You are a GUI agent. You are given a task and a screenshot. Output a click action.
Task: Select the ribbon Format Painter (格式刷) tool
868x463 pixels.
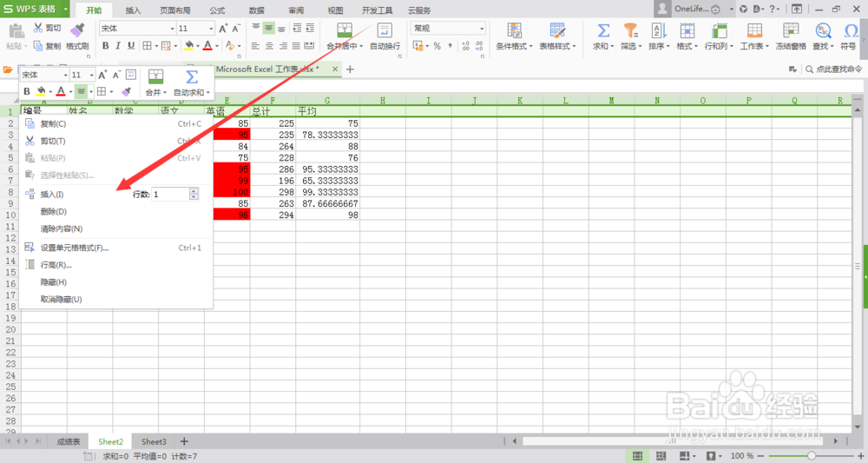point(77,36)
